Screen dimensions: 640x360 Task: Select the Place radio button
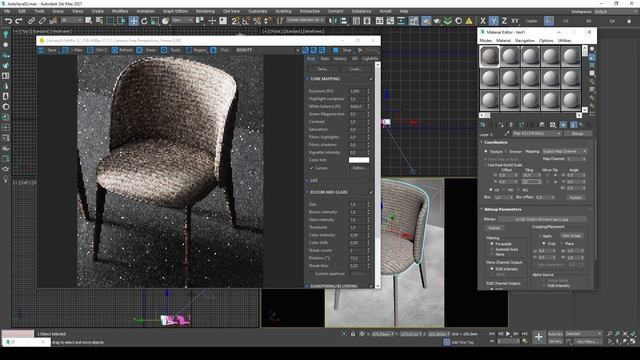(562, 243)
